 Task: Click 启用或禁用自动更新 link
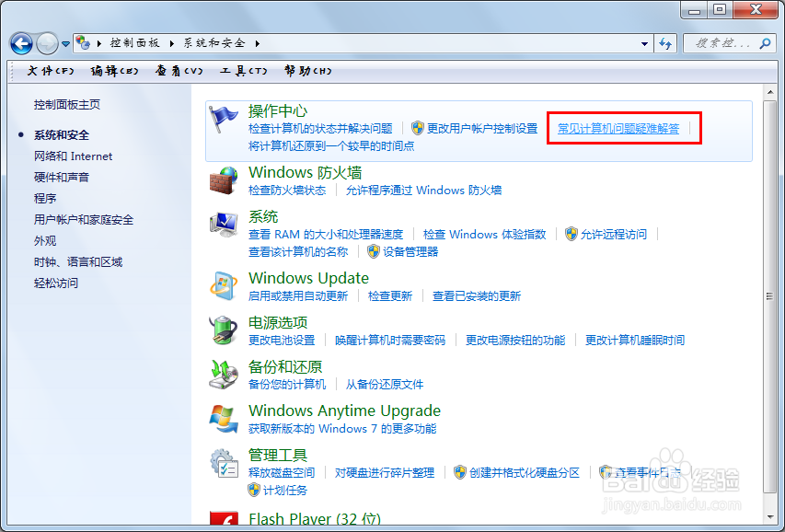pos(298,295)
